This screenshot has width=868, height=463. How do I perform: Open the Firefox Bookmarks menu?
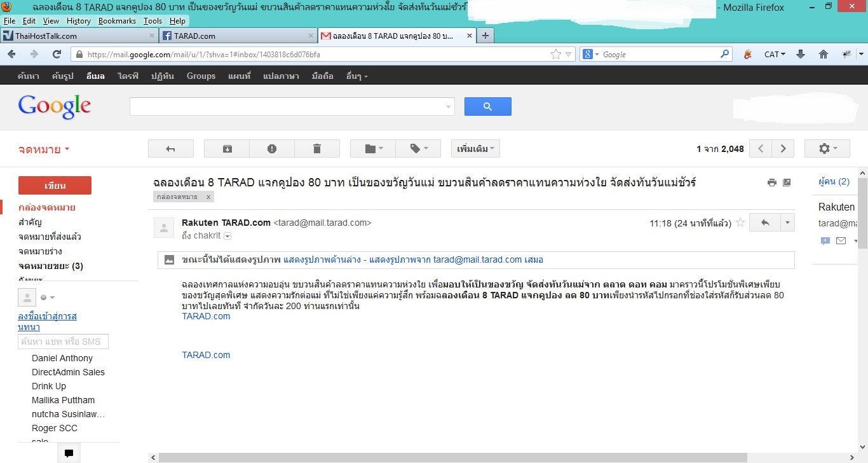click(117, 21)
